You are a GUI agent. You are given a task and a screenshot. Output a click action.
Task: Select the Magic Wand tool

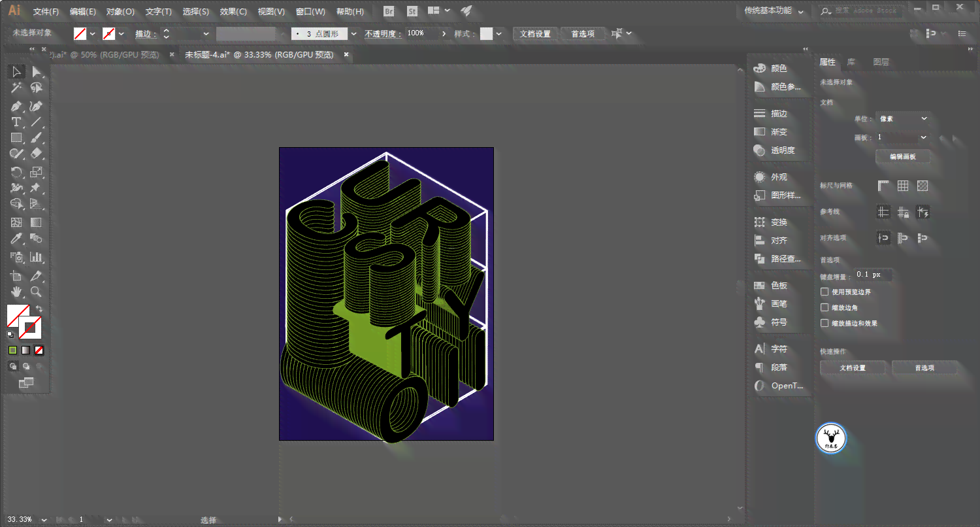(17, 88)
